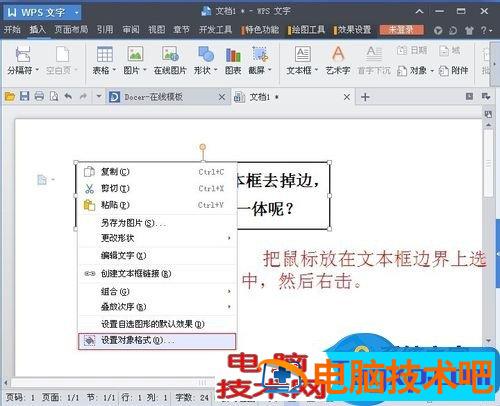Click the paragraph layout icon beside page
500x406 pixels.
(x=42, y=180)
